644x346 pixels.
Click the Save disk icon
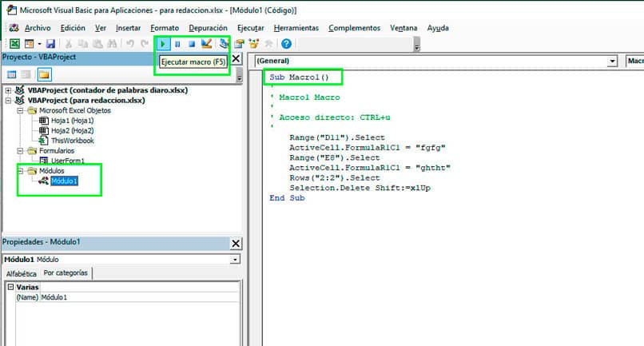point(50,44)
